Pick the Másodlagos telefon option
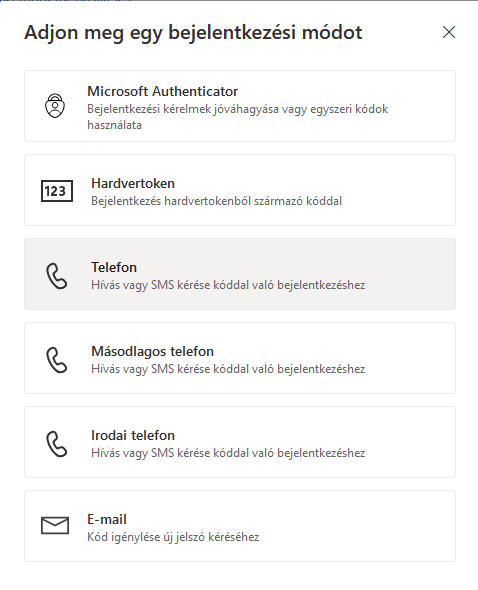478x590 pixels. [x=240, y=358]
